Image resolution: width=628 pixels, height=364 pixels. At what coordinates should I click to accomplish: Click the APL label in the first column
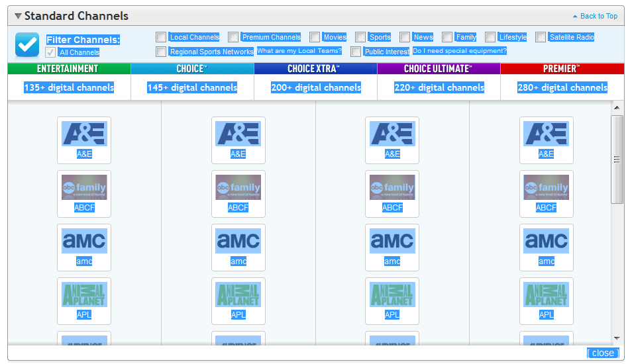click(x=84, y=315)
